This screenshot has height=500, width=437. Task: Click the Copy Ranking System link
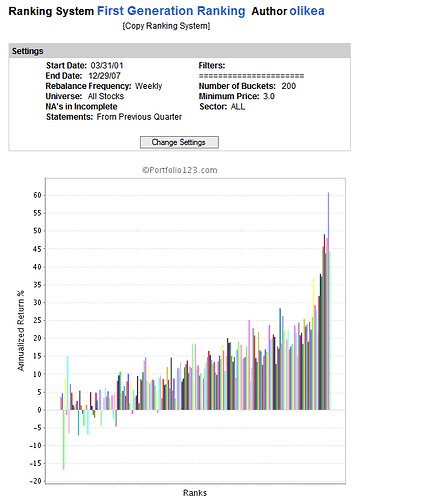click(166, 26)
